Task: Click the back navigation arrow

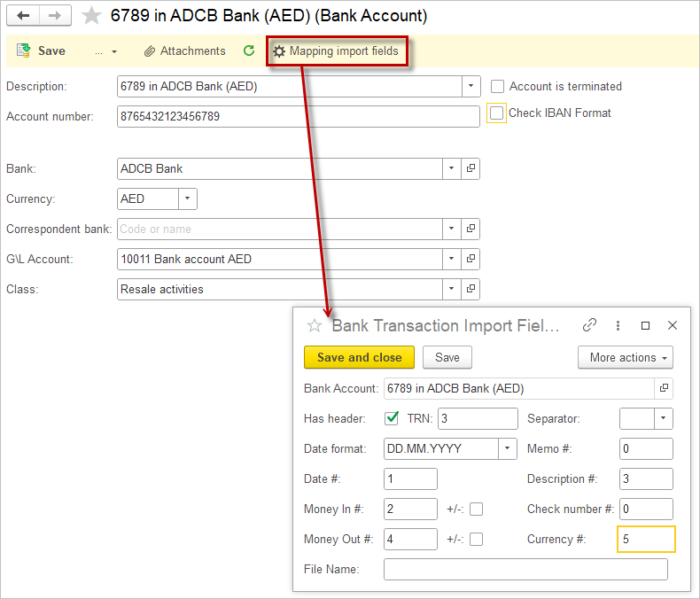Action: coord(23,16)
